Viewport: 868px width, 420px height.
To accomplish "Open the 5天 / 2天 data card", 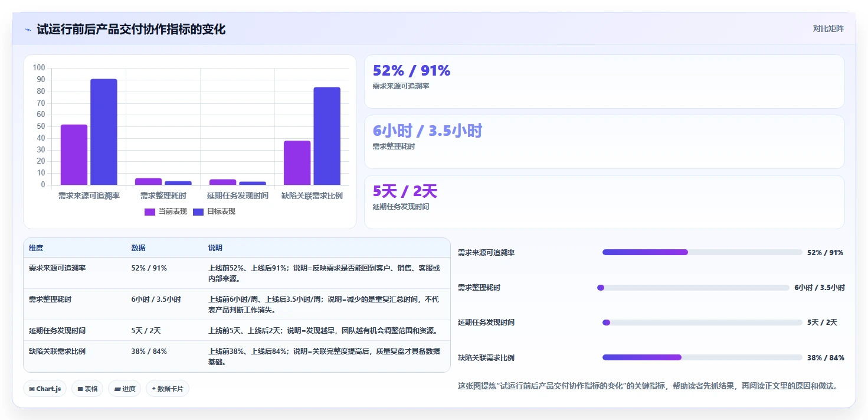I will pyautogui.click(x=604, y=202).
